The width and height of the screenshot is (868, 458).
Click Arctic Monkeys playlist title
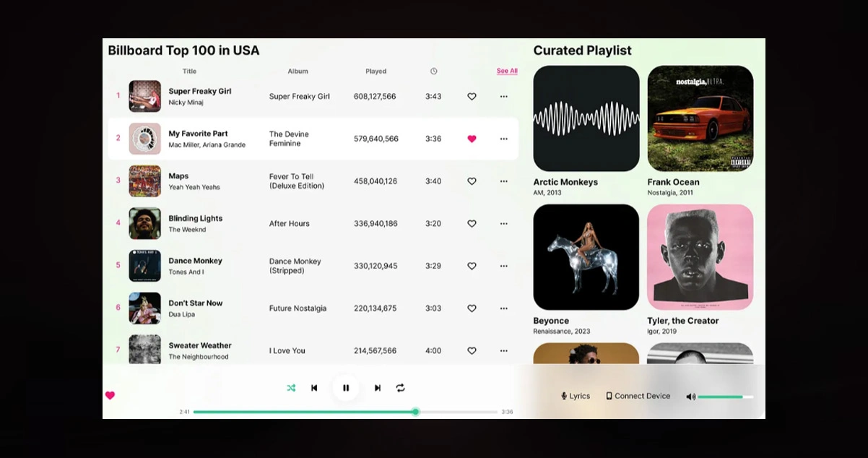pos(565,182)
